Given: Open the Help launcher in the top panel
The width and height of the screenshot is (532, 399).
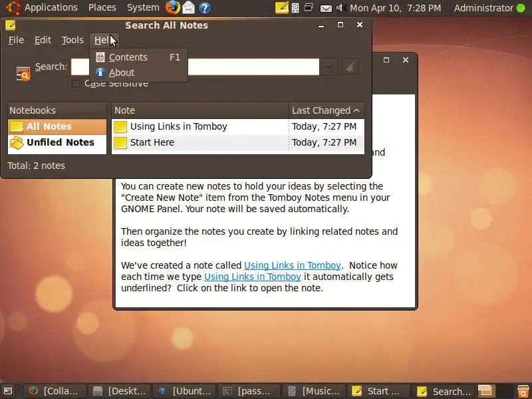Looking at the screenshot, I should click(205, 8).
